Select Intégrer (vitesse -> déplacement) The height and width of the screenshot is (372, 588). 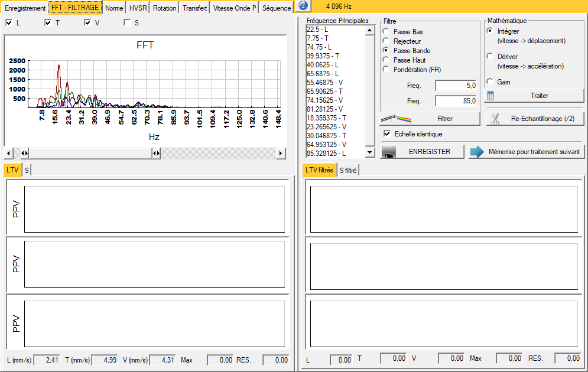(x=490, y=31)
